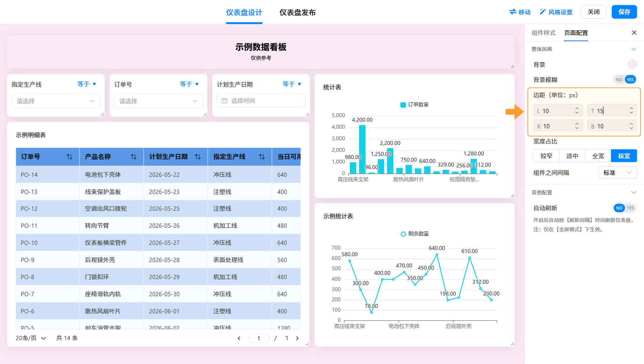This screenshot has height=364, width=644.
Task: Sort by 计划生产日期 column arrows
Action: click(x=198, y=157)
